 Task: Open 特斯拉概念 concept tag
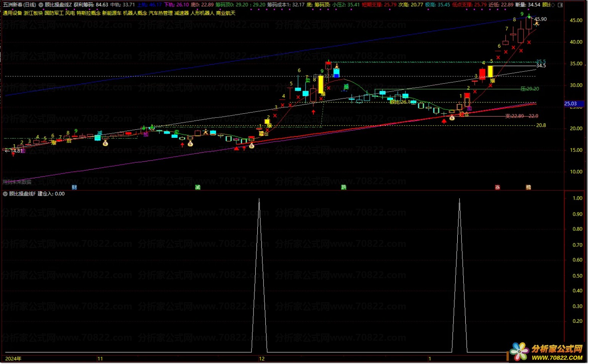pyautogui.click(x=89, y=13)
